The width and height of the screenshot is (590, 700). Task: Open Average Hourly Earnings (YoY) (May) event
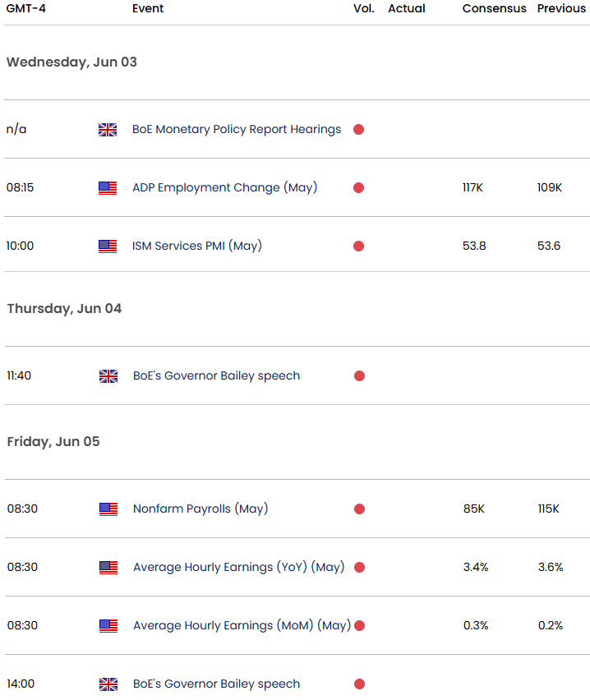[239, 567]
